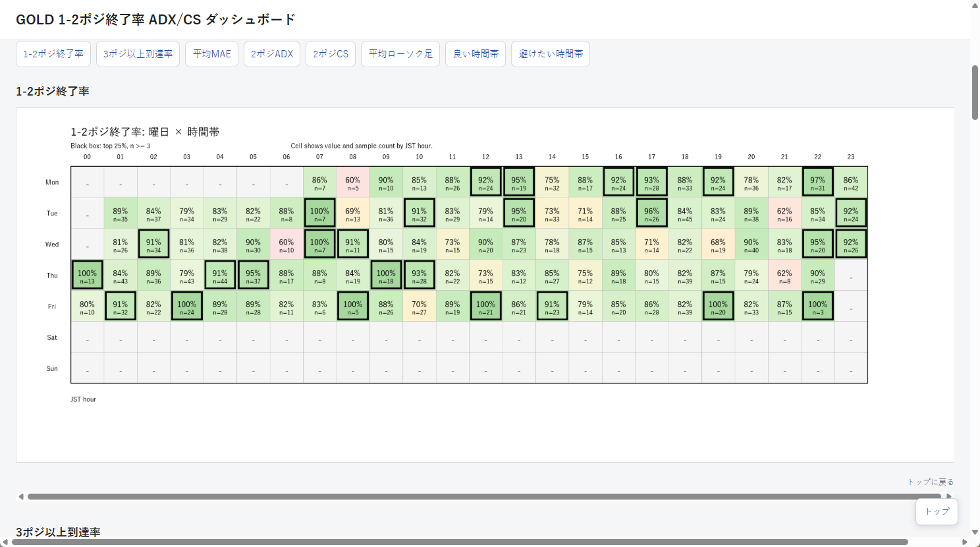
Task: Click Monday 08h cell 60% n=5
Action: click(x=352, y=182)
